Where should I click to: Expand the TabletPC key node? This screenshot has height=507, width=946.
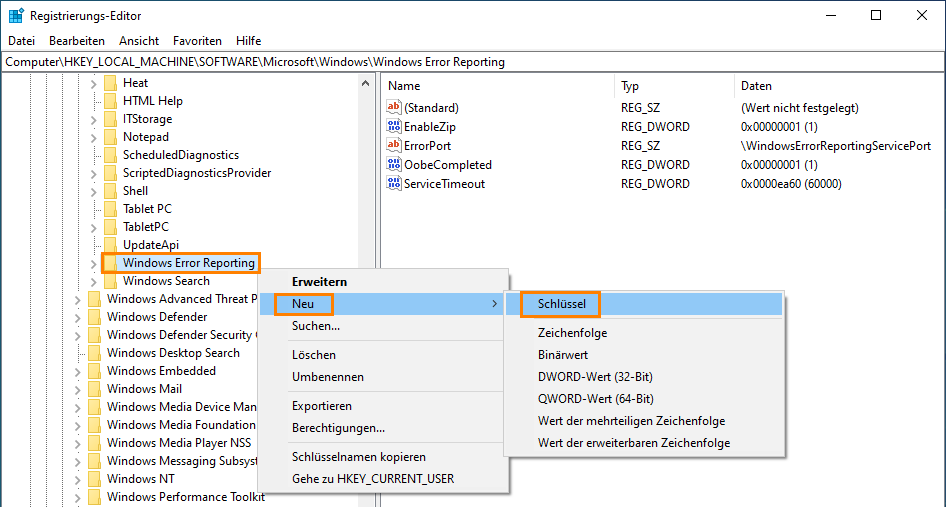pyautogui.click(x=94, y=228)
